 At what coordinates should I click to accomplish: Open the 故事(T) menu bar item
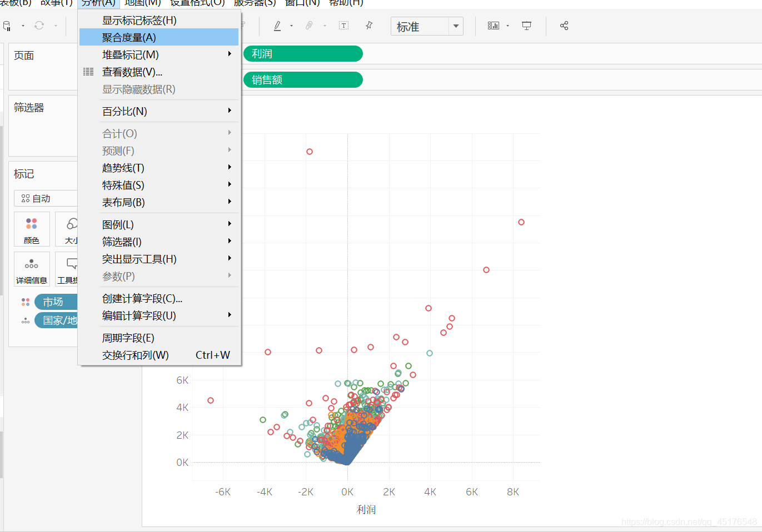click(x=57, y=3)
